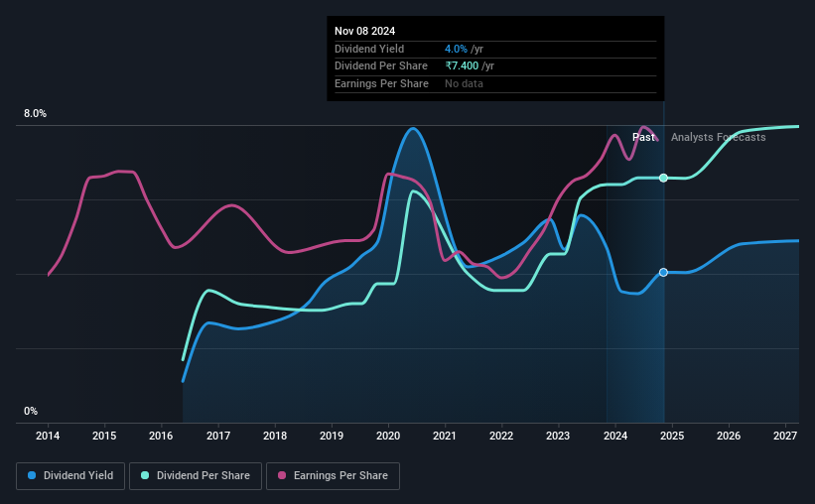Click the 2016 x-axis label
Viewport: 815px width, 504px height.
coord(161,436)
